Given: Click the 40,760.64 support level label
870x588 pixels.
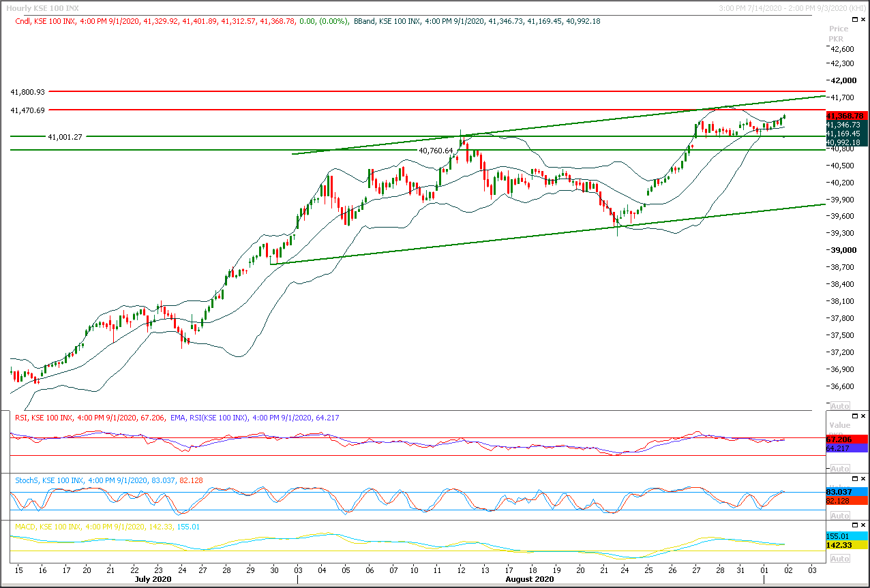Looking at the screenshot, I should [x=436, y=151].
